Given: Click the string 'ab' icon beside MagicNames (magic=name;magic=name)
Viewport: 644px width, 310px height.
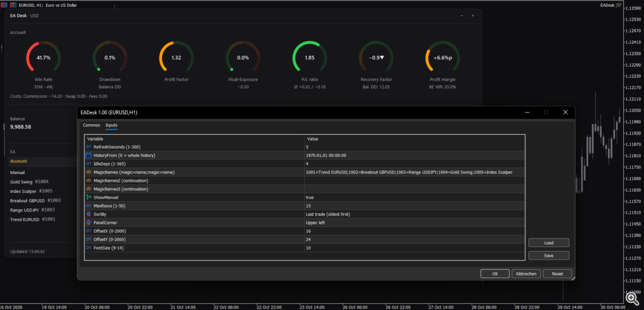Looking at the screenshot, I should pyautogui.click(x=88, y=172).
